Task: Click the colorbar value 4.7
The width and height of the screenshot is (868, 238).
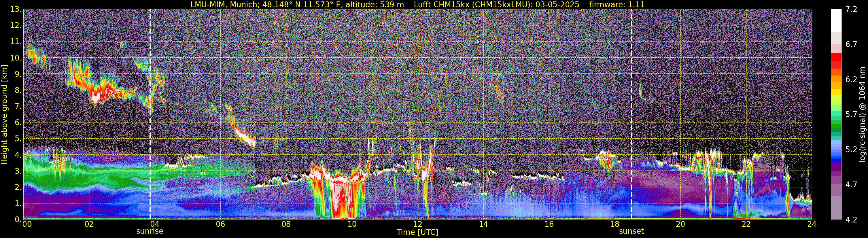Action: [851, 185]
